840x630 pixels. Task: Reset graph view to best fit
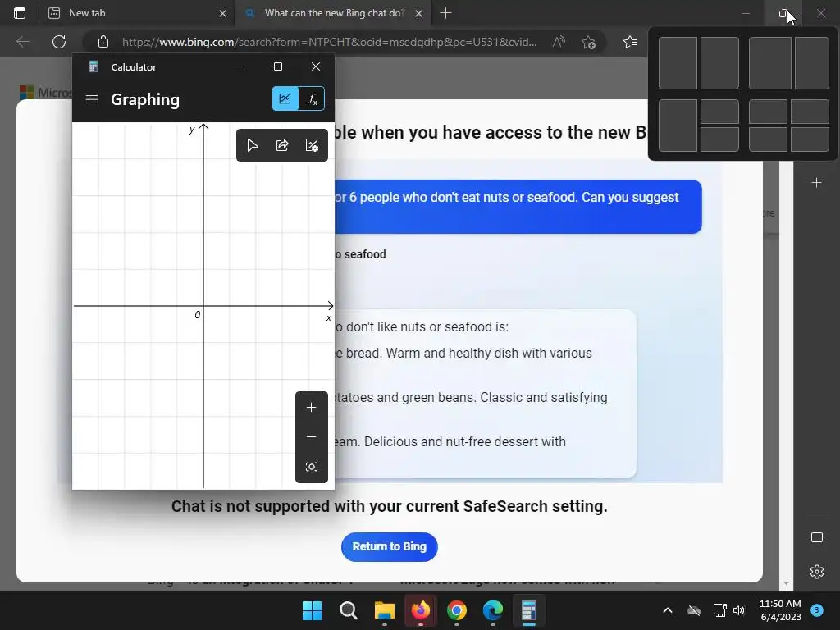coord(311,467)
